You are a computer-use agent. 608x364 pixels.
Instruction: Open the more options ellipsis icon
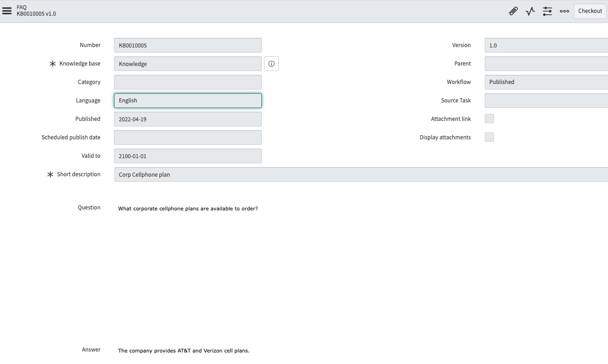[x=564, y=11]
